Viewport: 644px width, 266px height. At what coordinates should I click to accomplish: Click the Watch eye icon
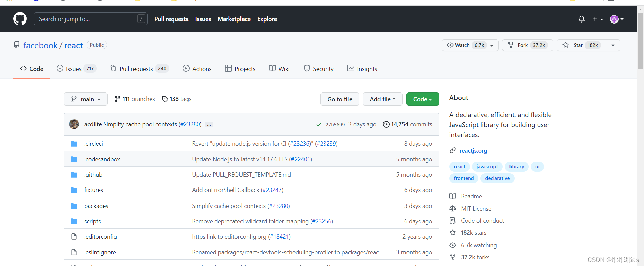click(450, 45)
